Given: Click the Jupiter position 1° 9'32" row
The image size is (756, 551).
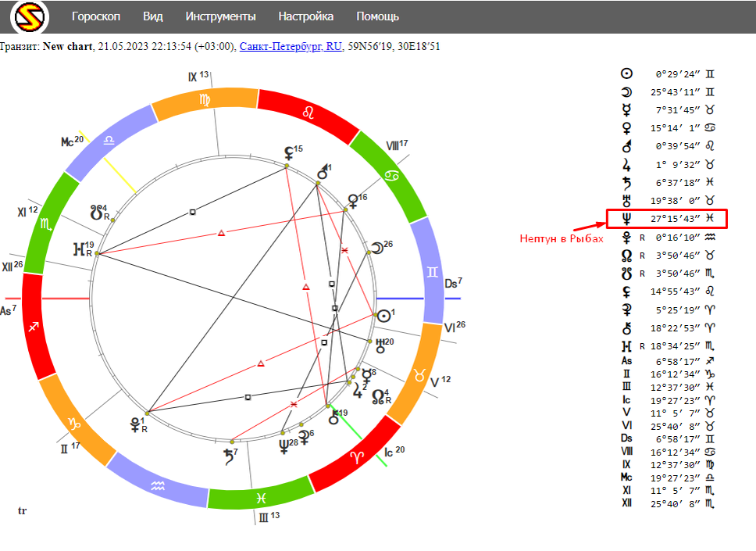Looking at the screenshot, I should point(668,165).
